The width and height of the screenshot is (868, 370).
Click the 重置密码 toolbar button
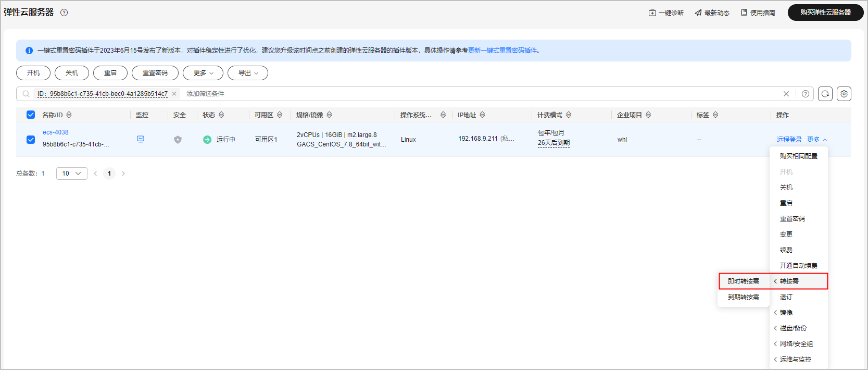tap(155, 73)
